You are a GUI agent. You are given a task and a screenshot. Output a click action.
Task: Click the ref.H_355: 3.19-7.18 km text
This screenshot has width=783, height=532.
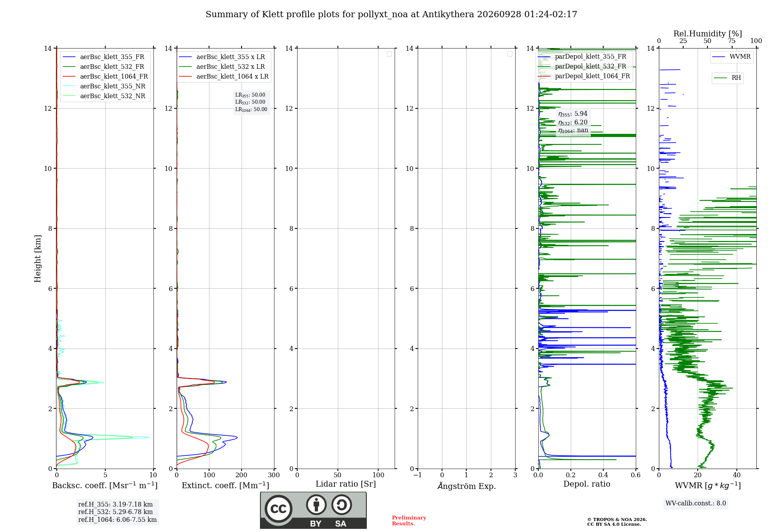[x=115, y=505]
